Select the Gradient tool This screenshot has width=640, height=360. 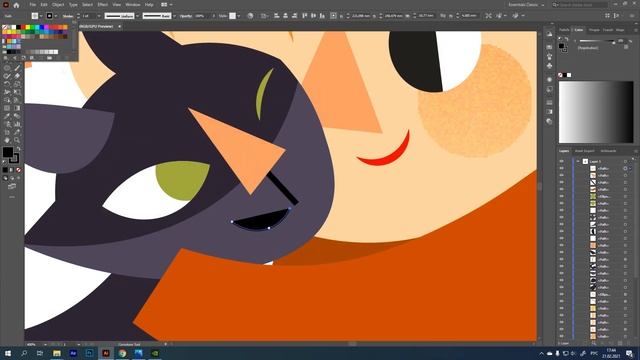[17, 108]
